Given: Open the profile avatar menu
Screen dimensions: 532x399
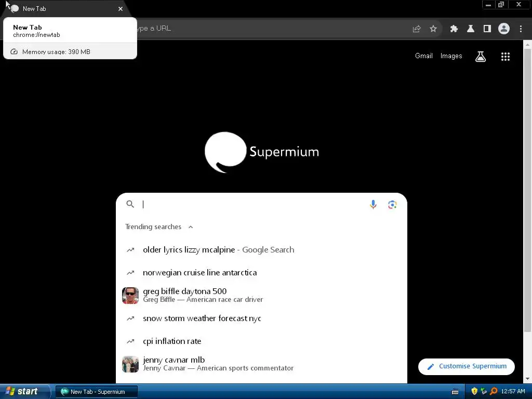Looking at the screenshot, I should click(504, 29).
